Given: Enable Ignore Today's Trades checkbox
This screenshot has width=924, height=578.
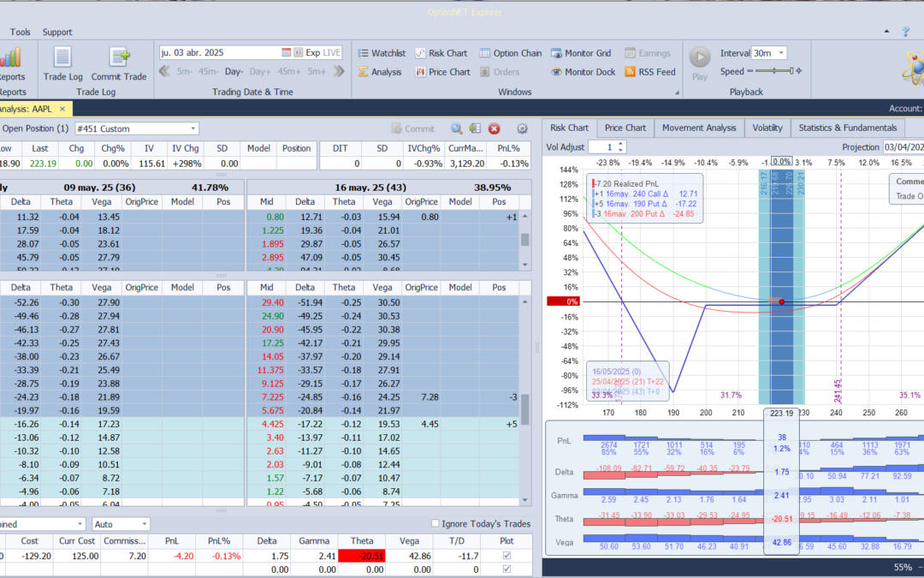Looking at the screenshot, I should coord(435,524).
